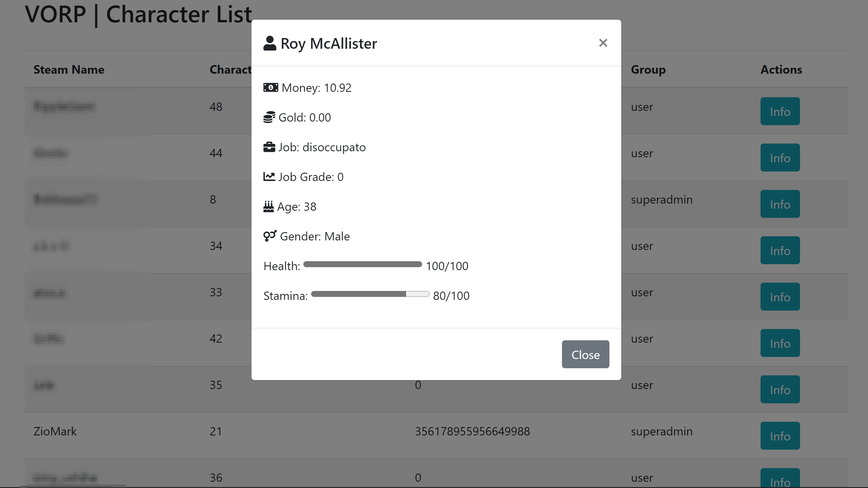Click the Job Grade chart icon

pos(269,176)
